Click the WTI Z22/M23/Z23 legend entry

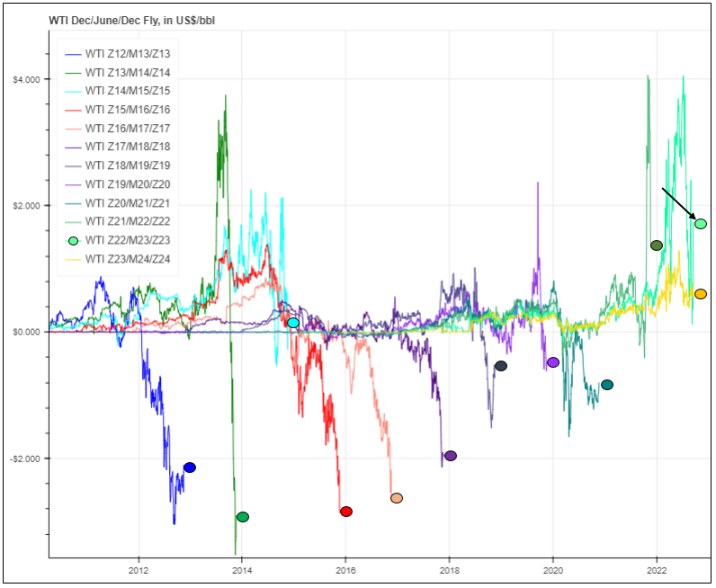(x=118, y=240)
